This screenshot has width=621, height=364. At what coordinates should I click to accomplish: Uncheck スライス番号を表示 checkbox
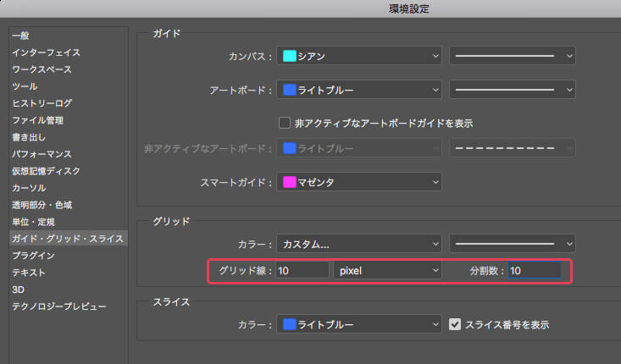455,324
